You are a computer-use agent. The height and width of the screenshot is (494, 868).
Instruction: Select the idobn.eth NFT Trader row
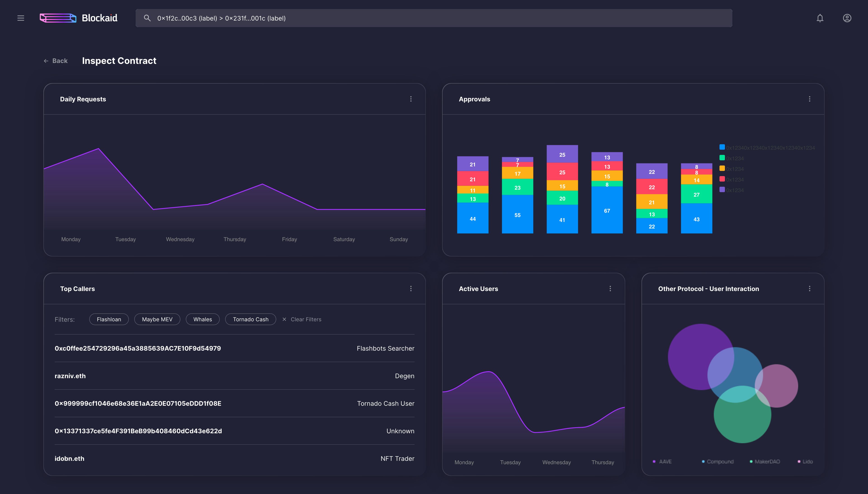pos(234,458)
